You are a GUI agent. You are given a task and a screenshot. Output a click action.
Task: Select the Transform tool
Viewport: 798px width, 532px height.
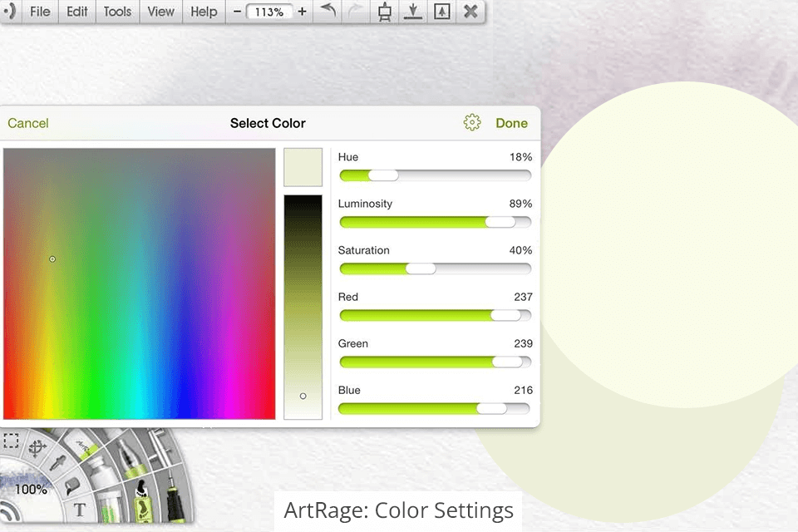coord(37,448)
